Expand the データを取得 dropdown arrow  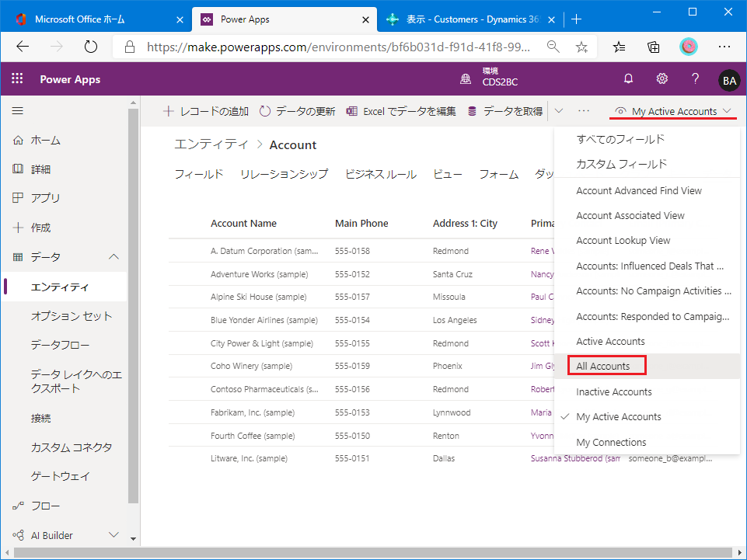pos(559,111)
